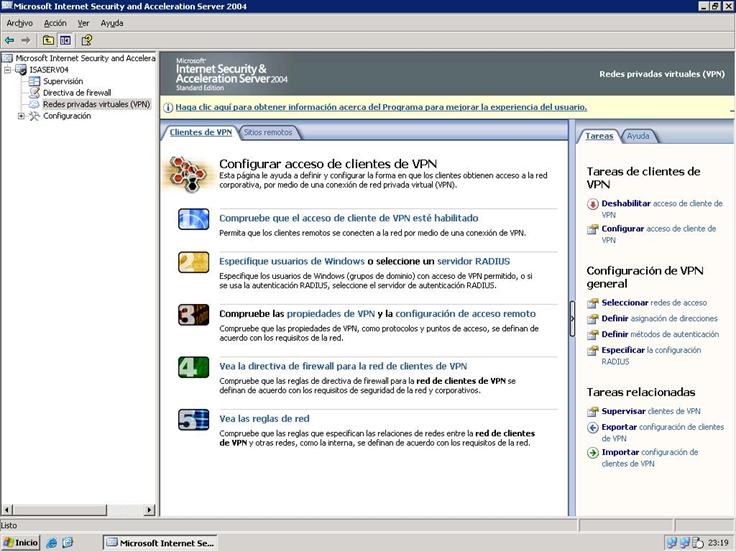
Task: Click the step 4 icon
Action: pos(193,368)
